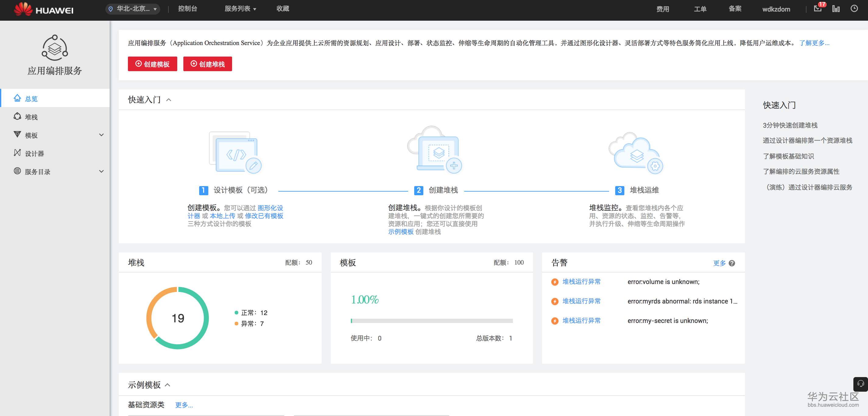
Task: Open 堆栈 in the sidebar
Action: [x=31, y=117]
